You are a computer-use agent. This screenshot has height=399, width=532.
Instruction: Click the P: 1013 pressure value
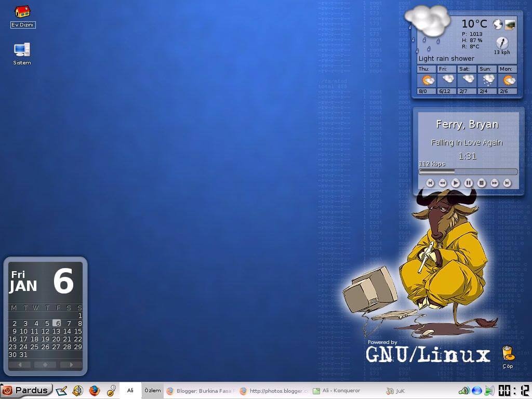tap(472, 34)
